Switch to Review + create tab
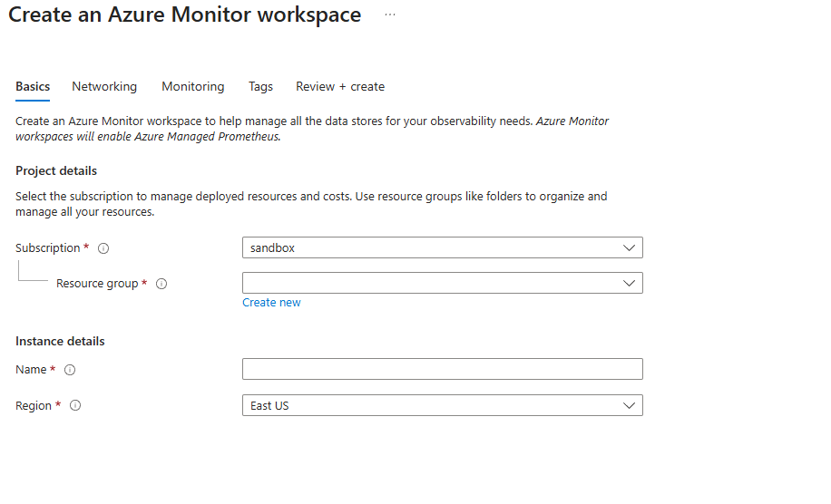The height and width of the screenshot is (504, 831). click(x=340, y=86)
